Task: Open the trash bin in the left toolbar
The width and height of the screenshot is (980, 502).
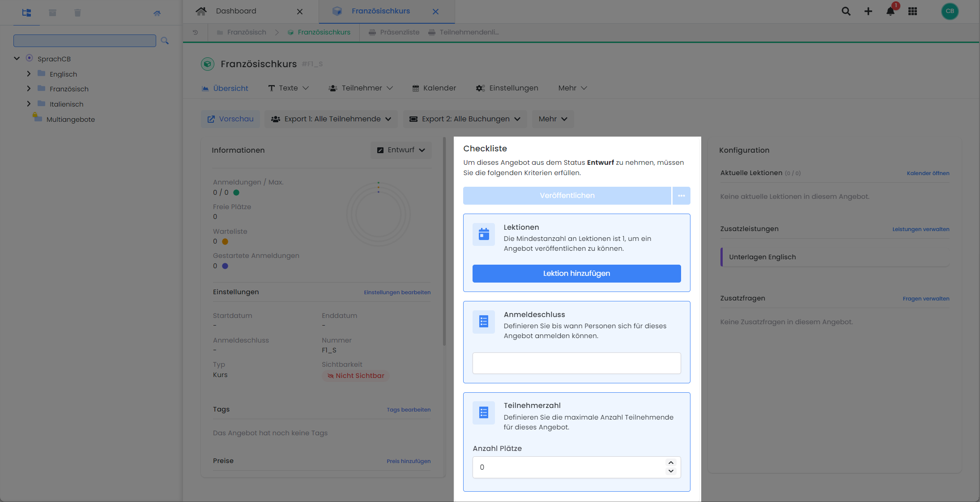Action: 77,13
